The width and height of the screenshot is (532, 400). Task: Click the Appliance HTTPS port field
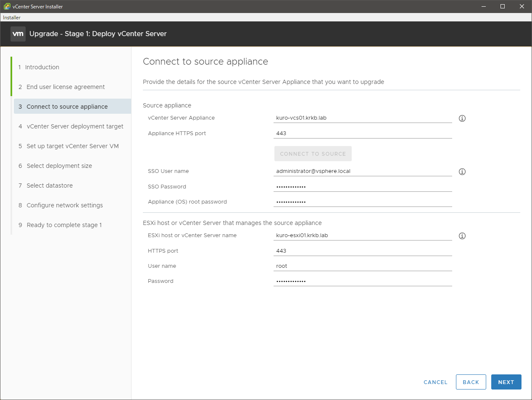pos(362,133)
